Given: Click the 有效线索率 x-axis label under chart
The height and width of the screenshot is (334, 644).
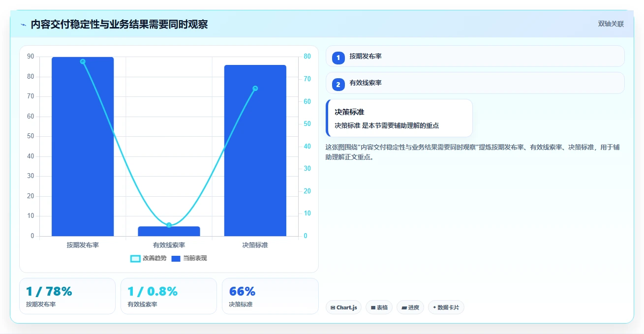Looking at the screenshot, I should click(169, 245).
